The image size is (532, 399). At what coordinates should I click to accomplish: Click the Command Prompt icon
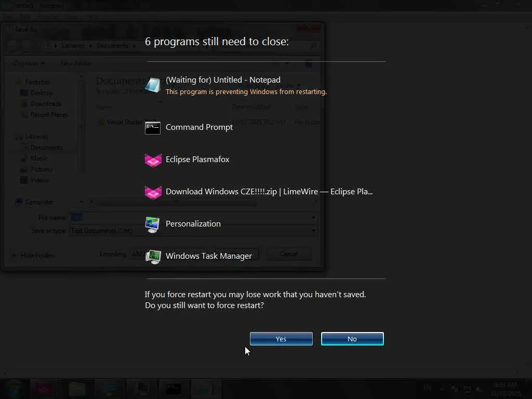tap(153, 128)
